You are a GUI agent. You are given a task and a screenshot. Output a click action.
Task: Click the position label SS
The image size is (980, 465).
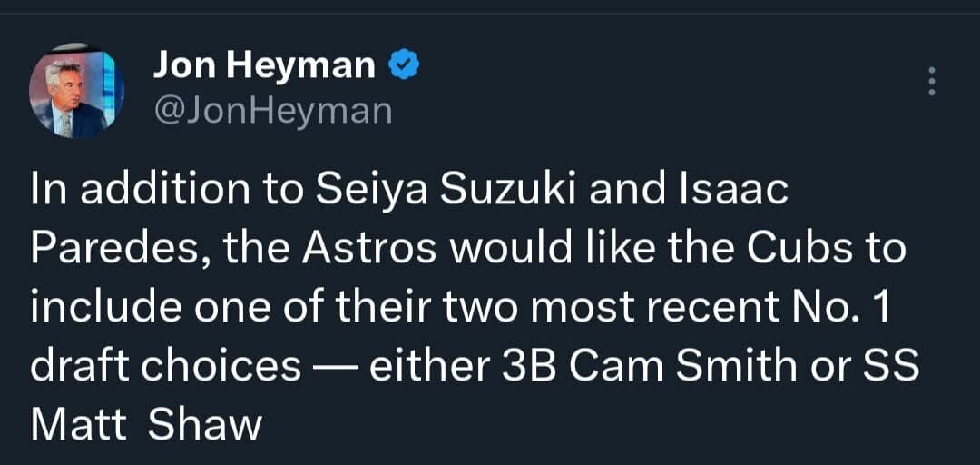tap(894, 365)
